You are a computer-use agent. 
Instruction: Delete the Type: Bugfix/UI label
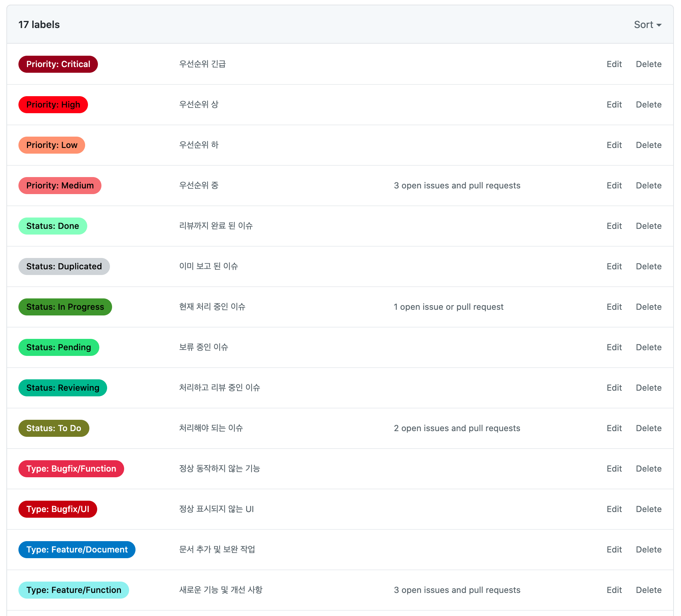(648, 509)
